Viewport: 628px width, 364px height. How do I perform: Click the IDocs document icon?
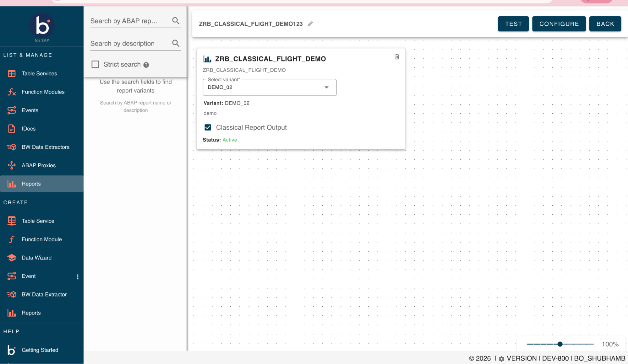pos(12,129)
